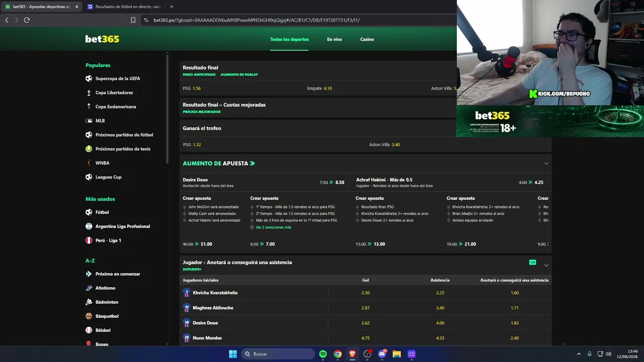Go back using the browser back arrow
This screenshot has height=362, width=644.
pos(7,20)
